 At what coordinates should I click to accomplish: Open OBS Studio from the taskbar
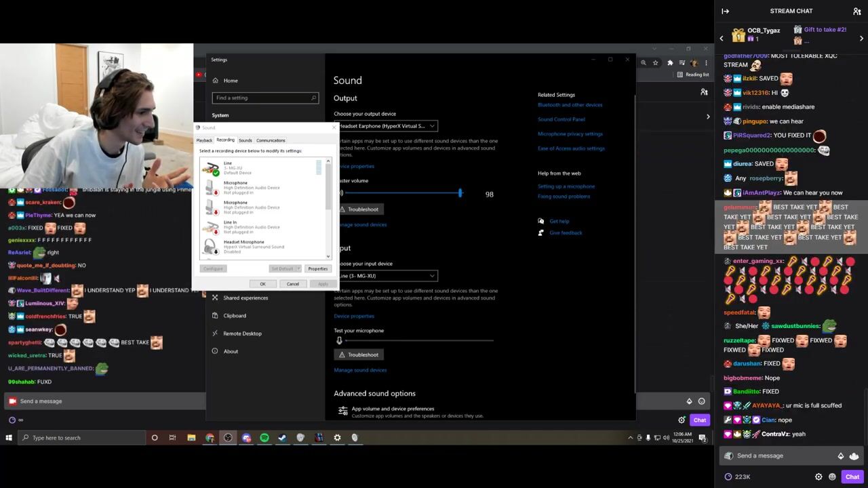click(228, 438)
